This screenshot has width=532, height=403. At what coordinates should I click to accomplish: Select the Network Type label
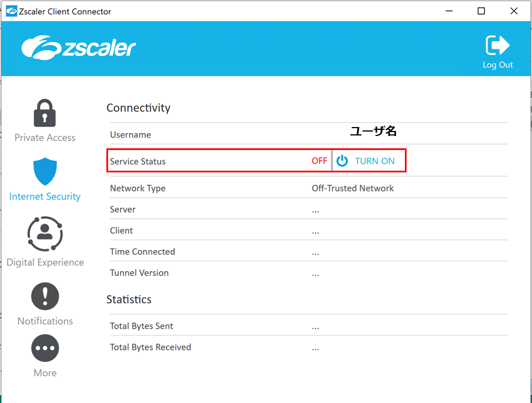coord(137,188)
